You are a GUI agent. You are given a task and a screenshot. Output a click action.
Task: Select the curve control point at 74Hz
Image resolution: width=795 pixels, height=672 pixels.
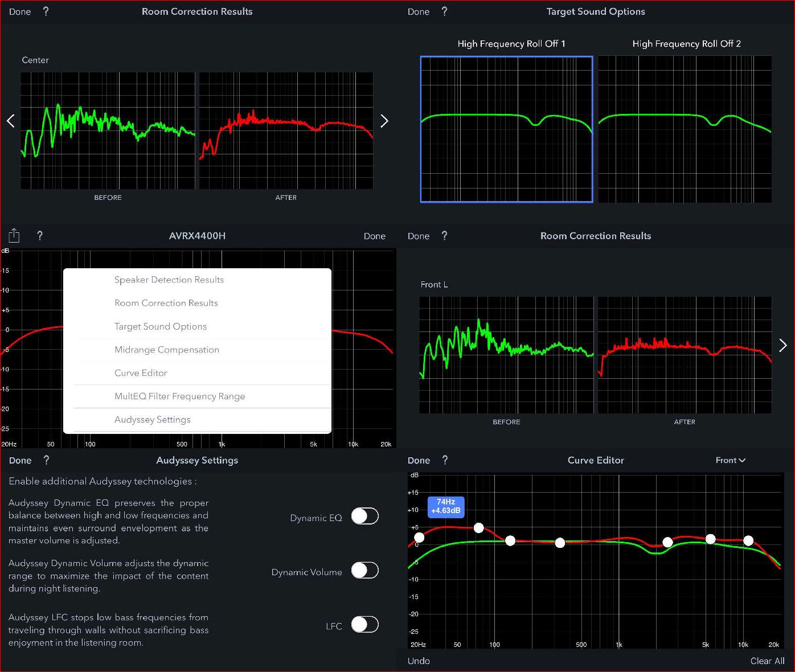coord(479,528)
